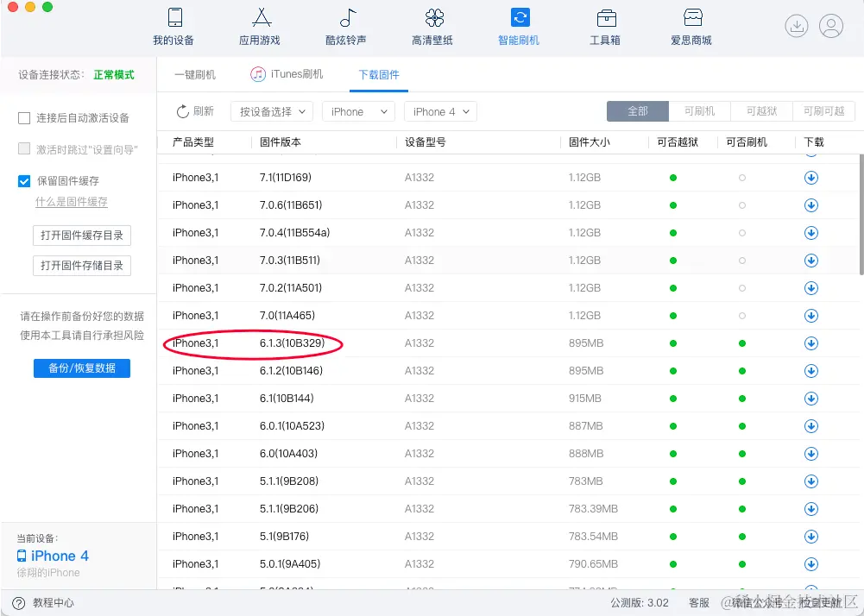Click the 895MB size of 6.1.2(10B146)

point(586,371)
